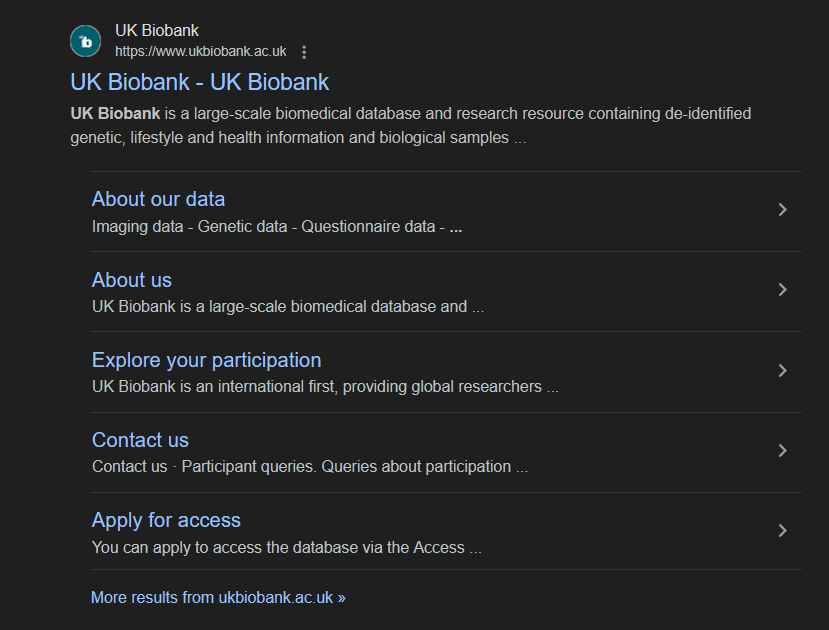
Task: Open the About our data sitelink
Action: click(x=158, y=199)
